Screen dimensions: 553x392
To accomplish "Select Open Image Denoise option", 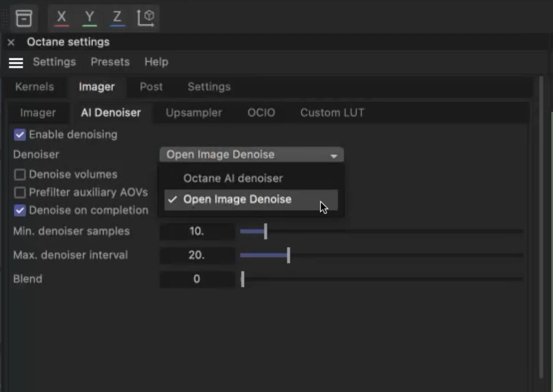I will [x=237, y=199].
